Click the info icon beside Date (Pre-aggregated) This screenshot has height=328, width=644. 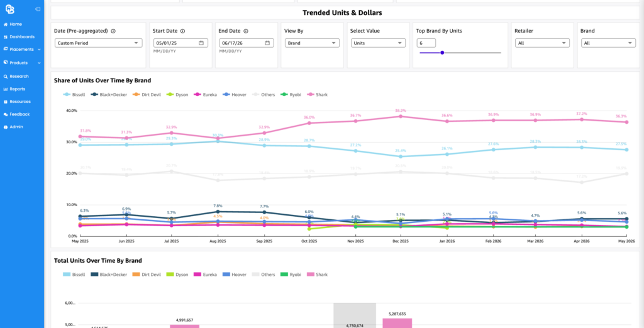pyautogui.click(x=113, y=31)
